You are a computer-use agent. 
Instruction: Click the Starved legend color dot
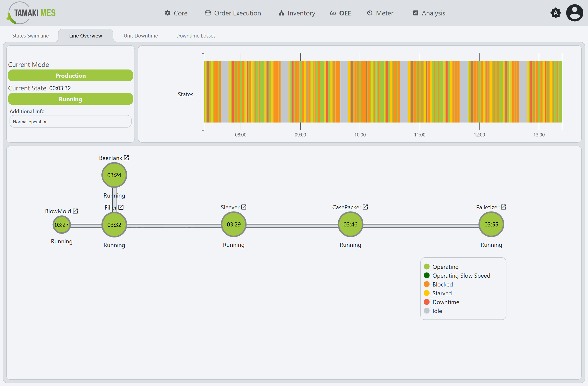[x=427, y=293]
